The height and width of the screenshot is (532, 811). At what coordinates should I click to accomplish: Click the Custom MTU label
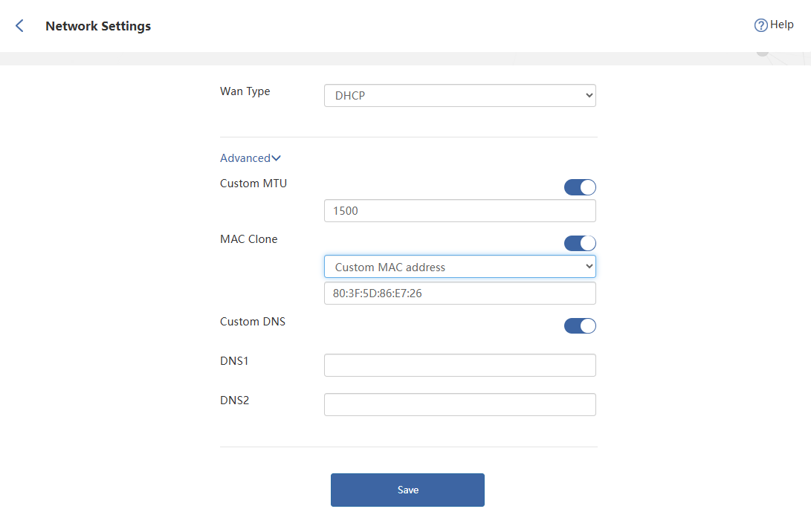pyautogui.click(x=253, y=184)
